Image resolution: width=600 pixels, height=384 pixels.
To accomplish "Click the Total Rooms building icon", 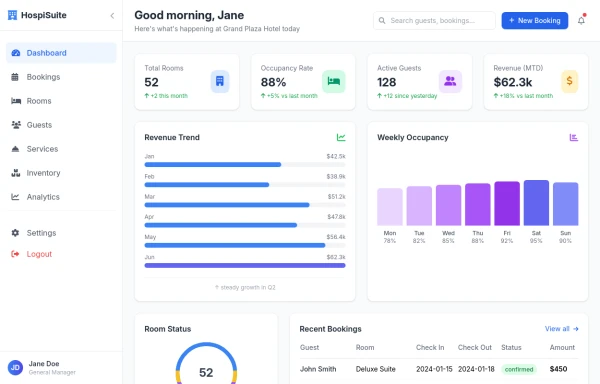I will pos(220,81).
